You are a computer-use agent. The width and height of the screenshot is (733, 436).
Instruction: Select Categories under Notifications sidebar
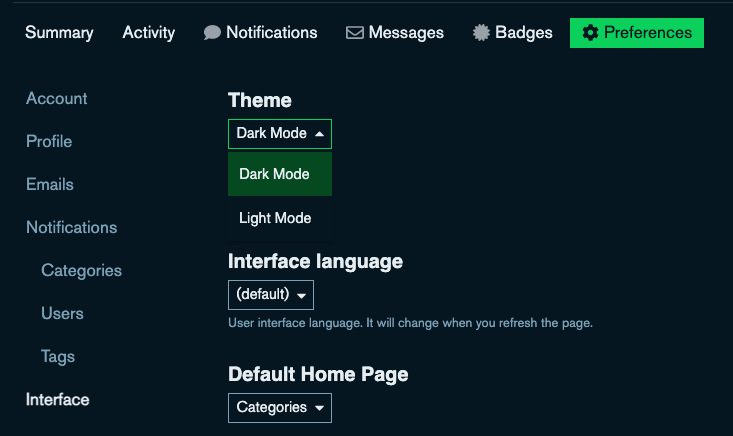[x=81, y=271]
